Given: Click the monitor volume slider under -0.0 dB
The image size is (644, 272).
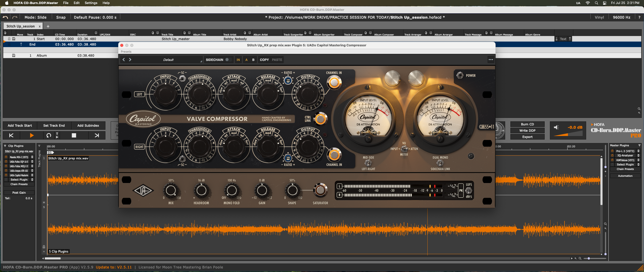Looking at the screenshot, I should (568, 134).
